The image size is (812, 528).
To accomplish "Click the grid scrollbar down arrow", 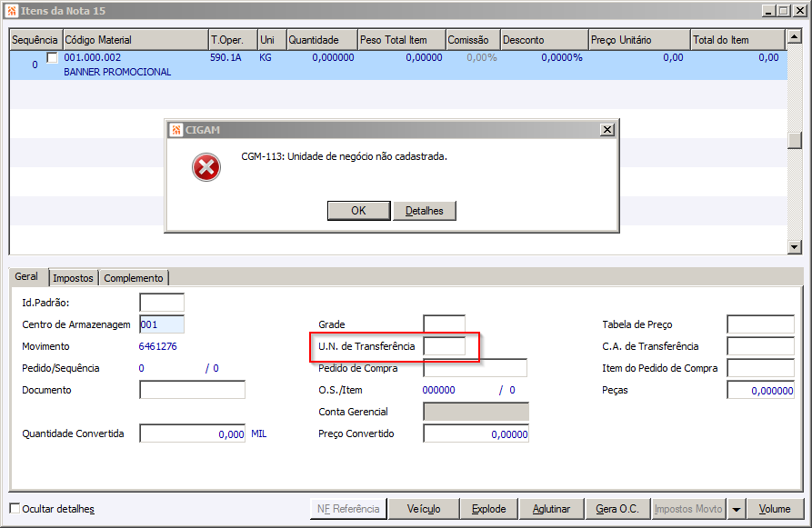I will point(795,247).
